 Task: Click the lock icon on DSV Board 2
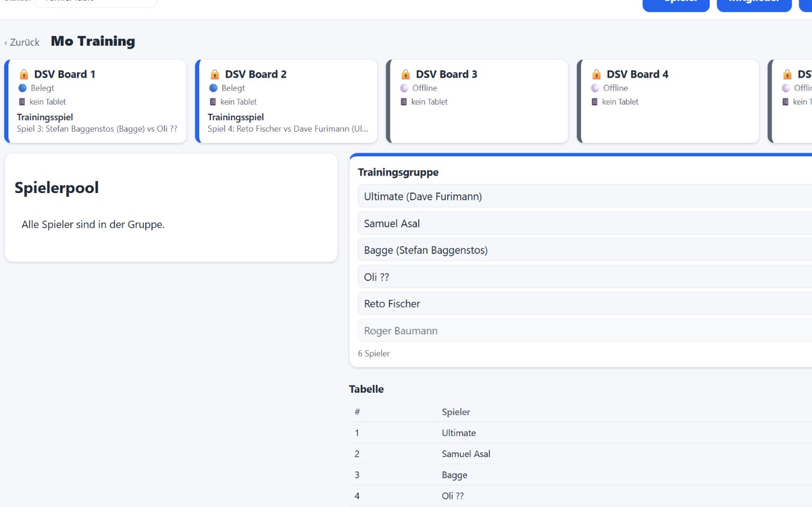tap(214, 74)
